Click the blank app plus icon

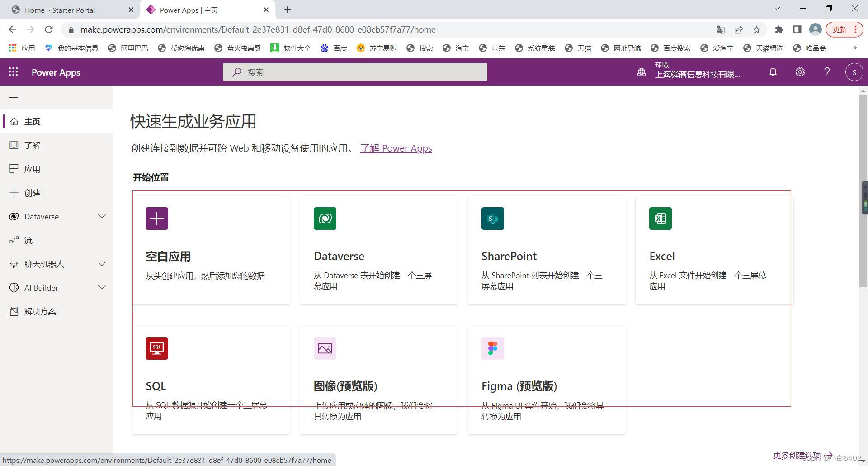coord(157,219)
